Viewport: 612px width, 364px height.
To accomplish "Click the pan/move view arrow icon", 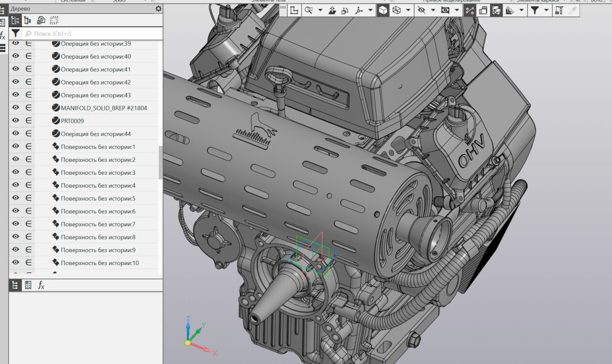I will [332, 10].
